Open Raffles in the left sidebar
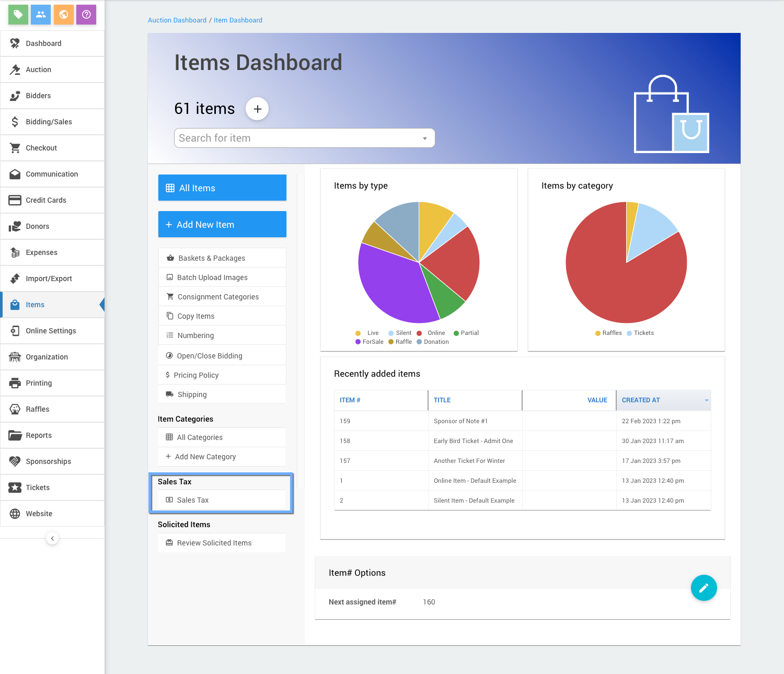Screen dimensions: 784x674 point(38,409)
